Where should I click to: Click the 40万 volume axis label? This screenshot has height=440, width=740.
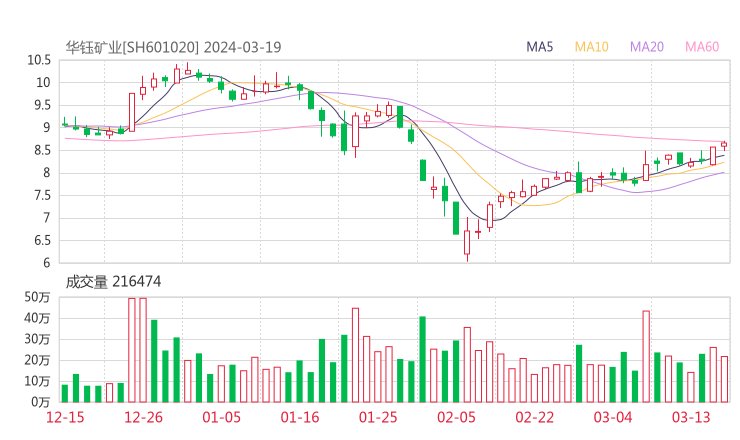[x=37, y=318]
